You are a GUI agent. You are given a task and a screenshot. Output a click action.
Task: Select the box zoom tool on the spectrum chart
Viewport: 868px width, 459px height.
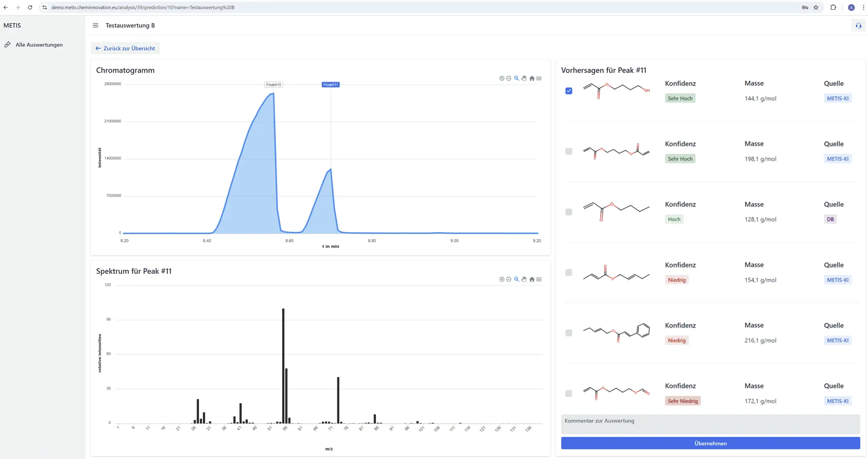tap(516, 279)
